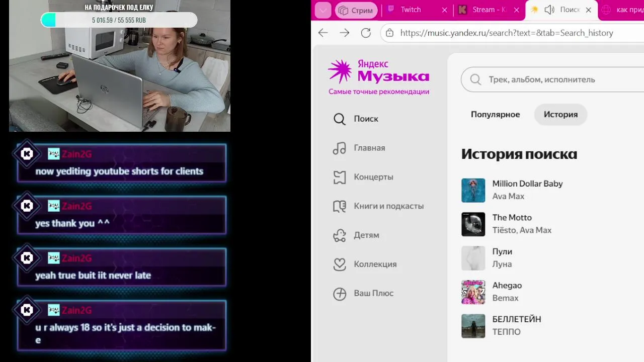Screen dimensions: 644x362
Task: Open Million Dollar Baby track title
Action: coord(527,184)
